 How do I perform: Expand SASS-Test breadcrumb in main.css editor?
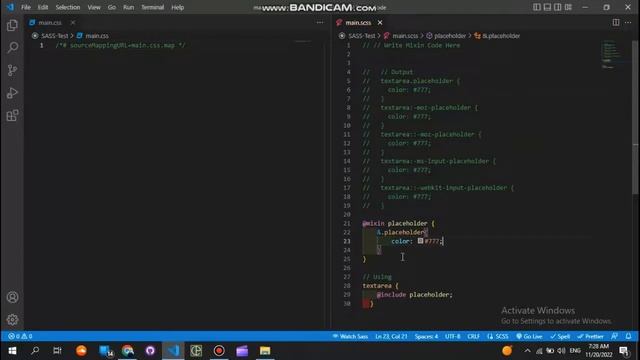tap(54, 36)
